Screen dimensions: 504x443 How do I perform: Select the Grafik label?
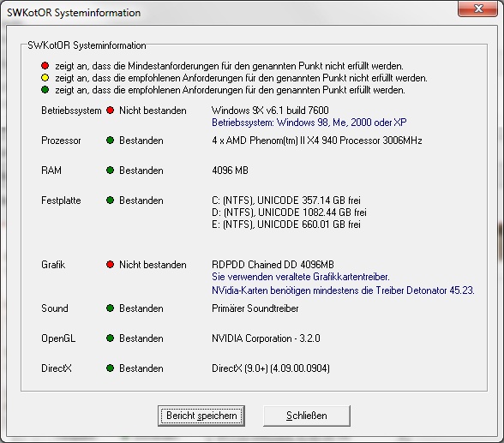point(53,265)
